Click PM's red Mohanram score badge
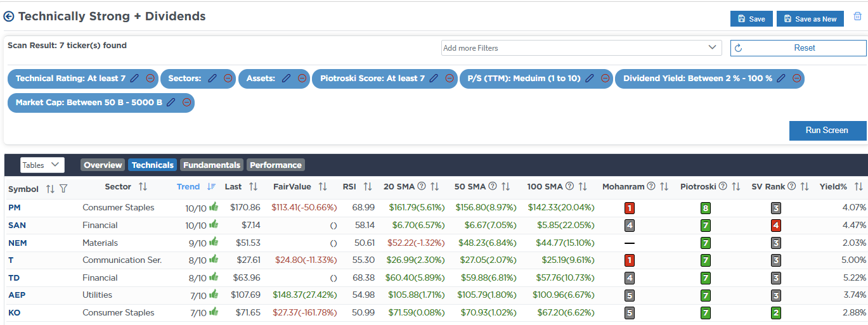This screenshot has width=868, height=325. [x=630, y=208]
